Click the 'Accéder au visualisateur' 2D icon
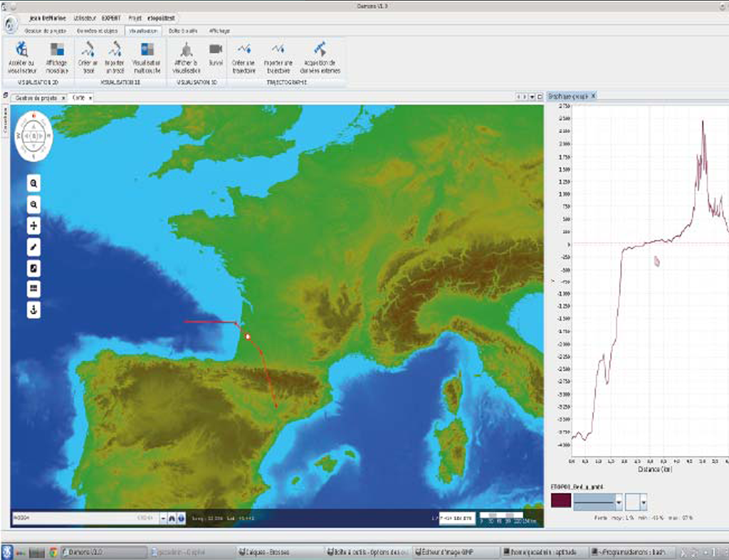This screenshot has height=560, width=729. [x=22, y=50]
